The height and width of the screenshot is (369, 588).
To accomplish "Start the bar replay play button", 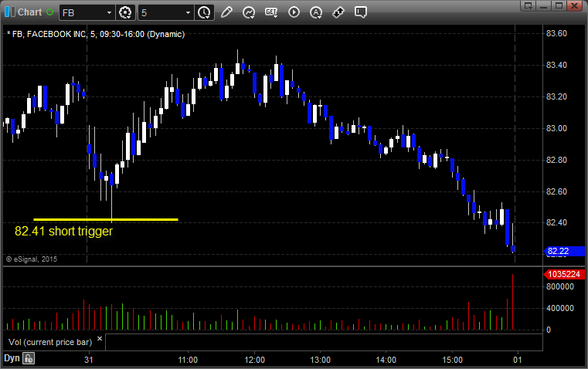I will tap(294, 12).
